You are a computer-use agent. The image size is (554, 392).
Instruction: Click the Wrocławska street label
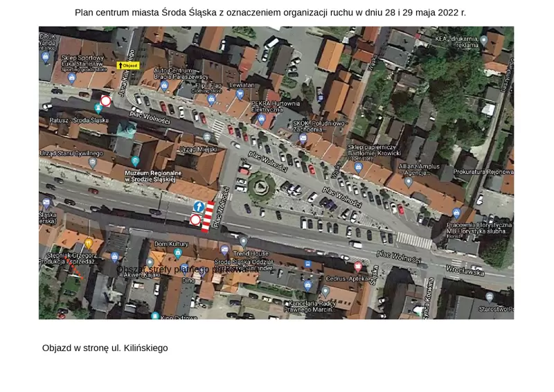465,271
